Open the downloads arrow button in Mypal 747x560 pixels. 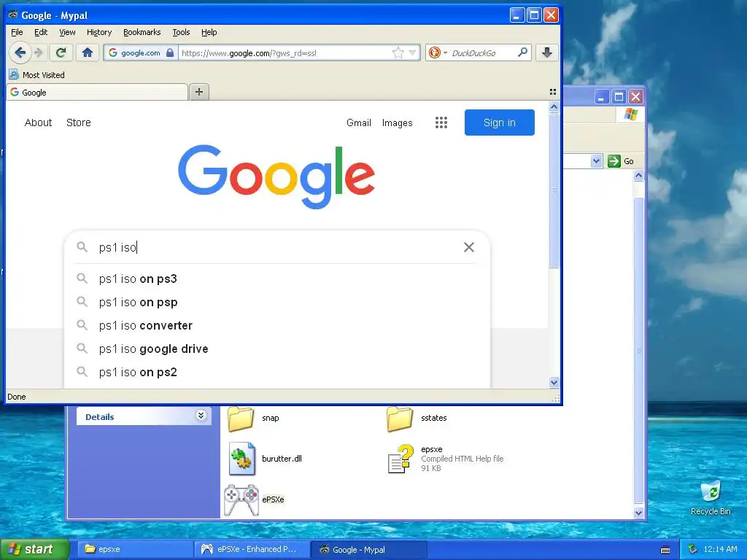(x=547, y=52)
